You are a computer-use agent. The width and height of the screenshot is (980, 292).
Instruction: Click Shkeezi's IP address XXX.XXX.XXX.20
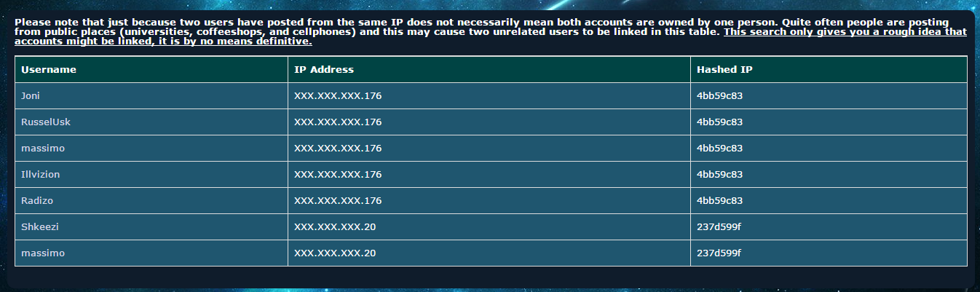[335, 227]
